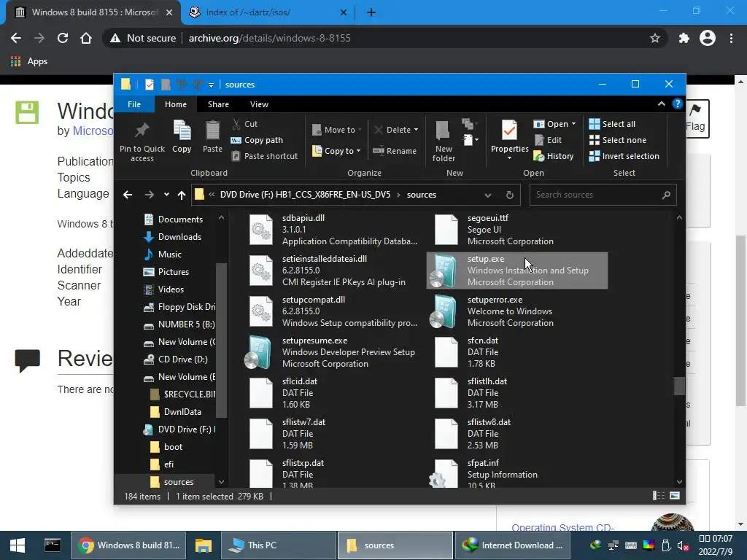Viewport: 747px width, 560px height.
Task: Open the Move to dropdown
Action: tap(337, 130)
